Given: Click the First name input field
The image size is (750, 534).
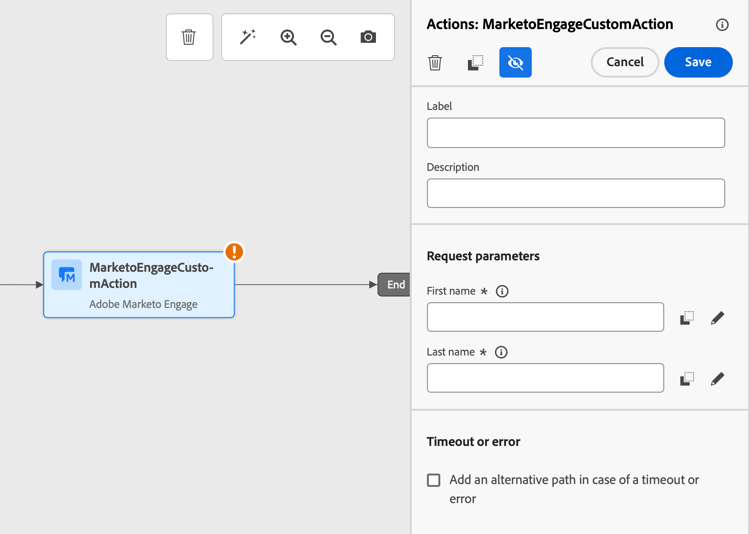Looking at the screenshot, I should pos(545,317).
